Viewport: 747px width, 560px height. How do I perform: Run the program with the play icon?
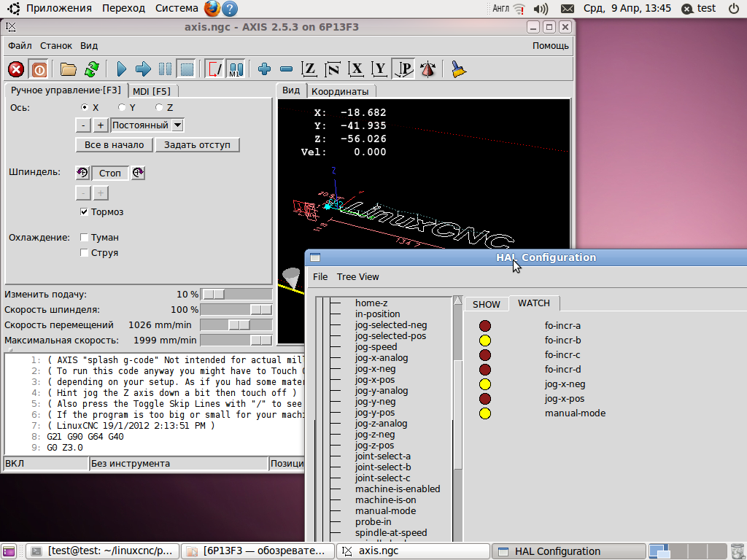coord(121,69)
